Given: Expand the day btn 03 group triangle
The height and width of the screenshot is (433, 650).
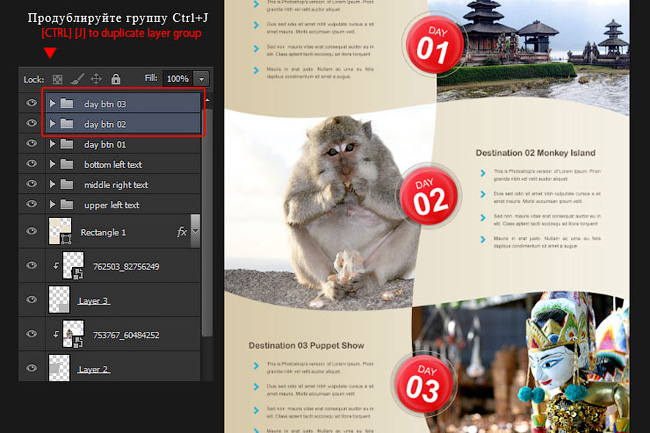Looking at the screenshot, I should [x=52, y=103].
